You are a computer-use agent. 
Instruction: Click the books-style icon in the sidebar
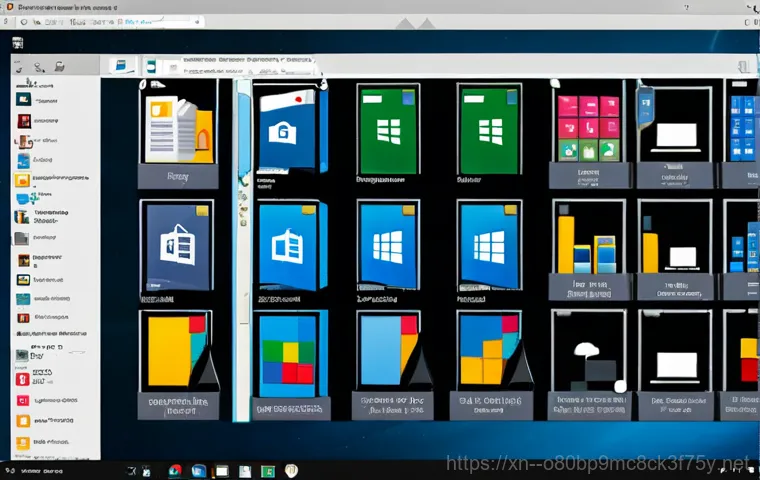pos(21,217)
